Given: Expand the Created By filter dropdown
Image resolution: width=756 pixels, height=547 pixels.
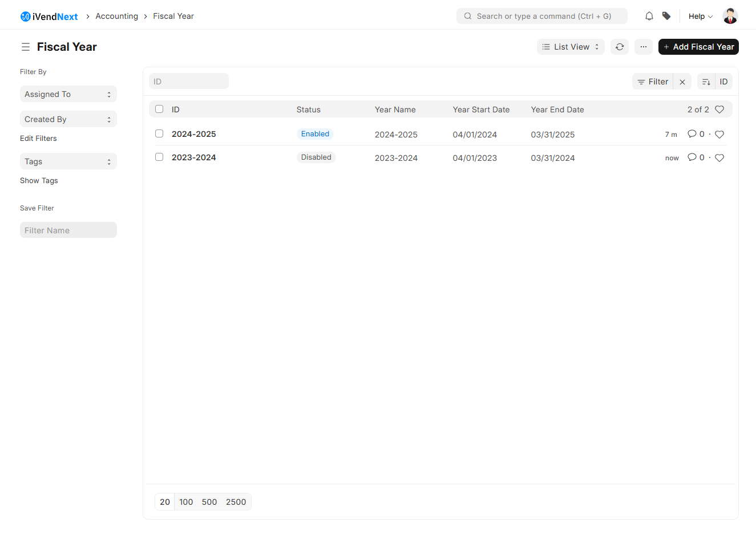Looking at the screenshot, I should coord(68,119).
